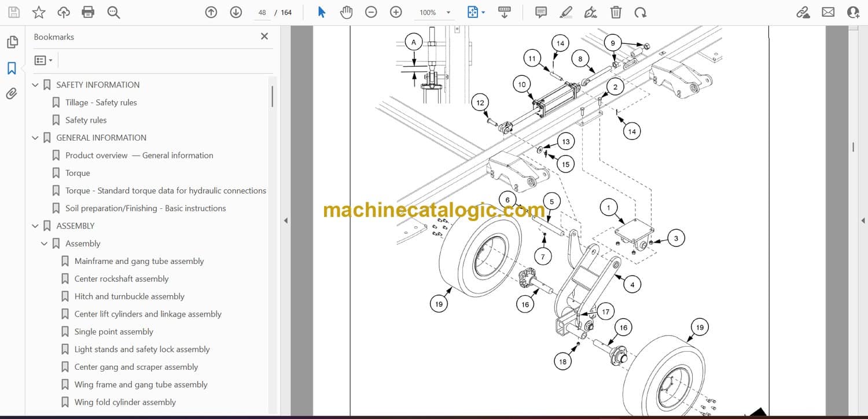Screen dimensions: 868x419
Task: Add bookmark star icon in toolbar
Action: [x=38, y=12]
